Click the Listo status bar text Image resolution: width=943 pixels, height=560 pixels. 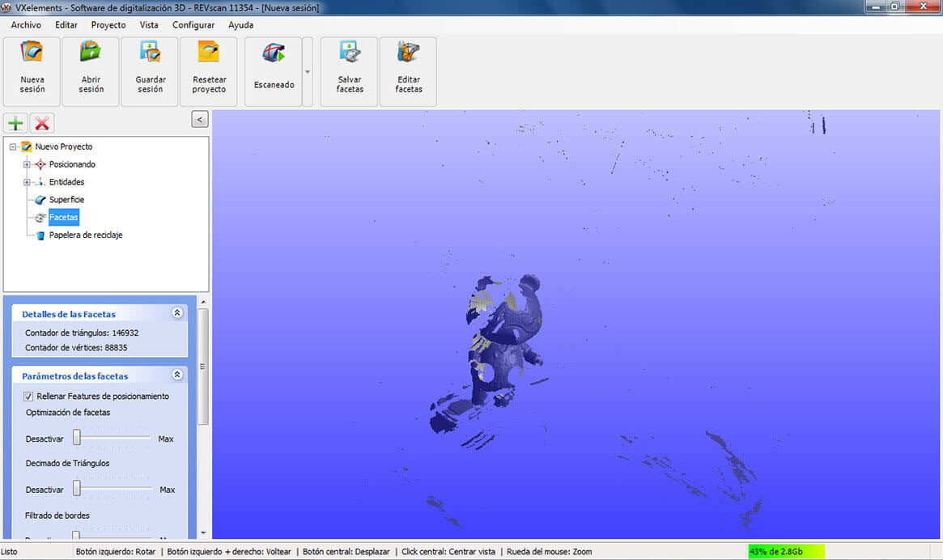[9, 552]
